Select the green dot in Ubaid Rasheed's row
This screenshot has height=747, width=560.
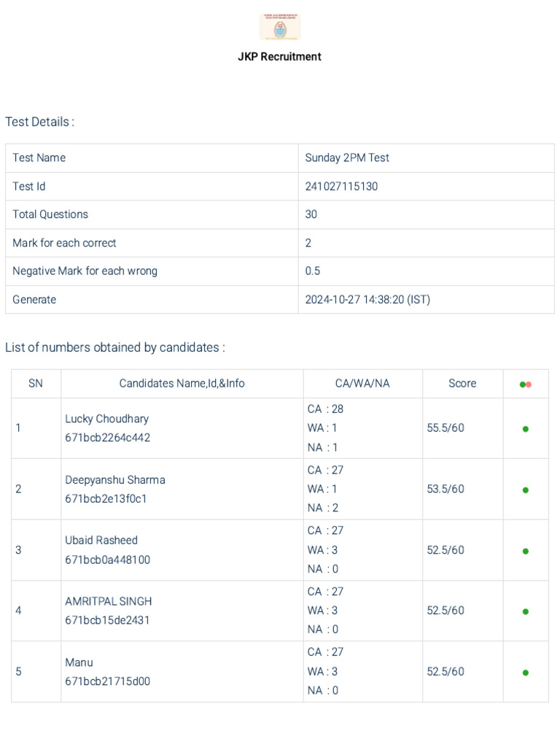pyautogui.click(x=526, y=551)
